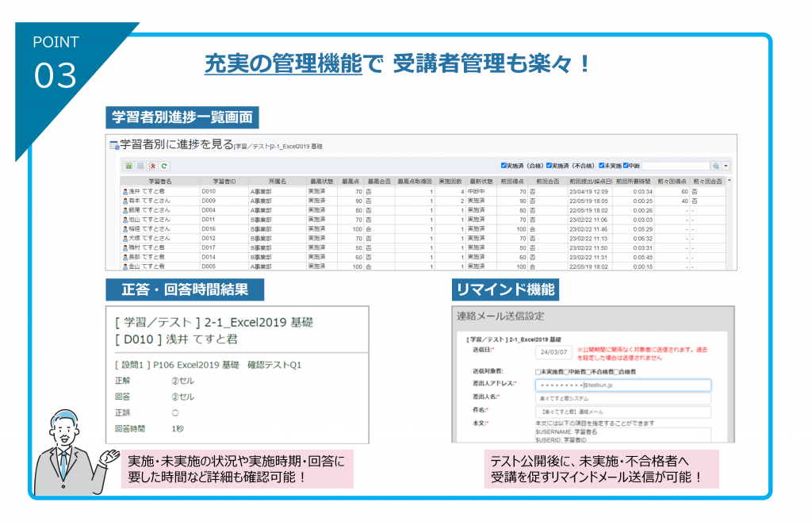Click the red X toolbar icon
Image resolution: width=812 pixels, height=525 pixels.
[153, 167]
